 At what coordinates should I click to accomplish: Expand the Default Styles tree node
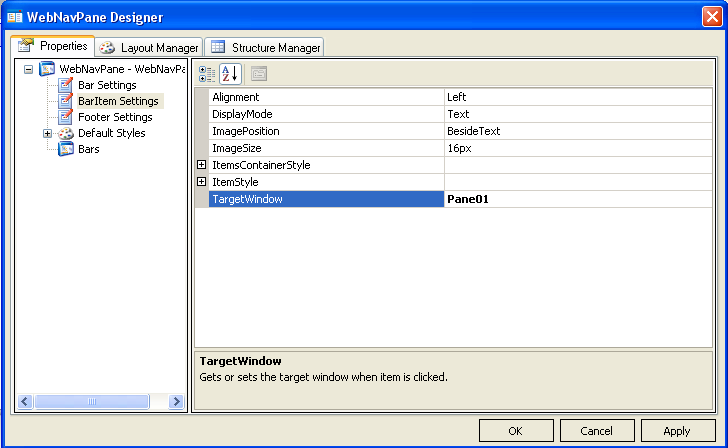click(x=47, y=133)
